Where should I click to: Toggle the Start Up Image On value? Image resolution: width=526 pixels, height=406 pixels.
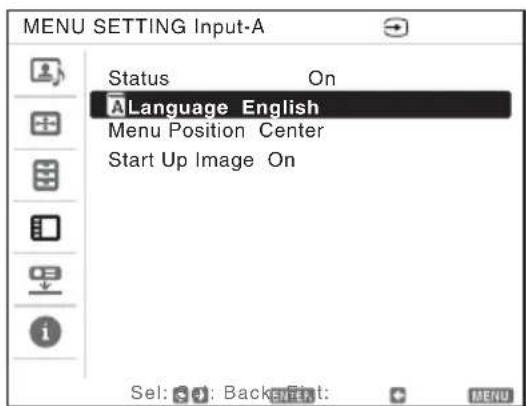pyautogui.click(x=281, y=160)
